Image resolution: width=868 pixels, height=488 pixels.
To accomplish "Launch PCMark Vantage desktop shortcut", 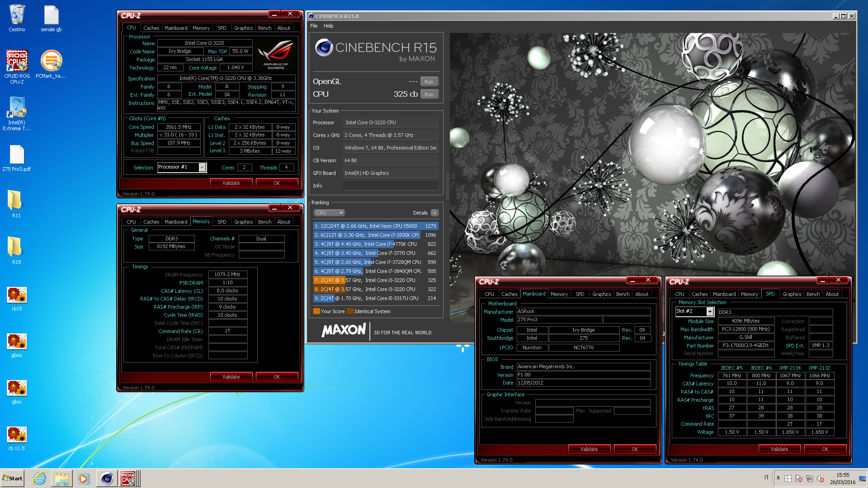I will pos(51,64).
